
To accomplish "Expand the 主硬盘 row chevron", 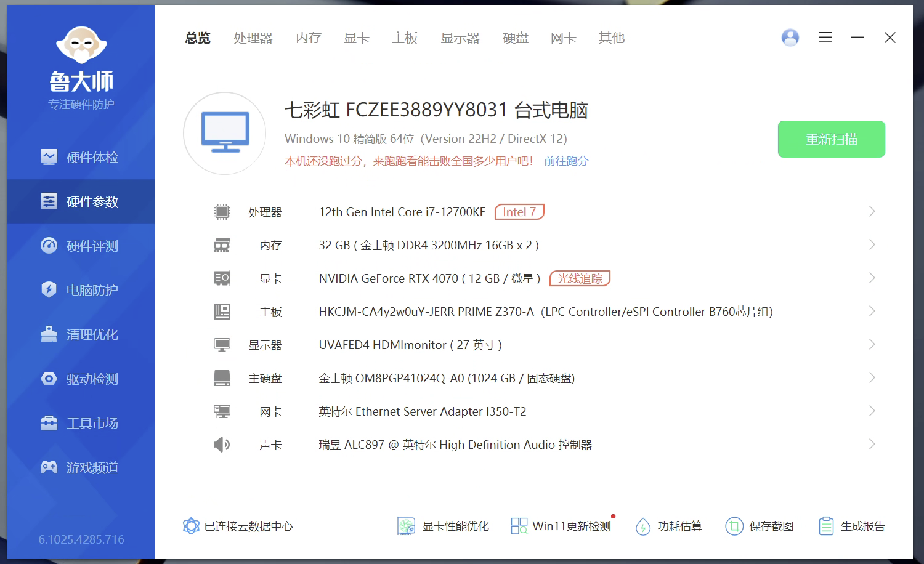I will (x=872, y=377).
